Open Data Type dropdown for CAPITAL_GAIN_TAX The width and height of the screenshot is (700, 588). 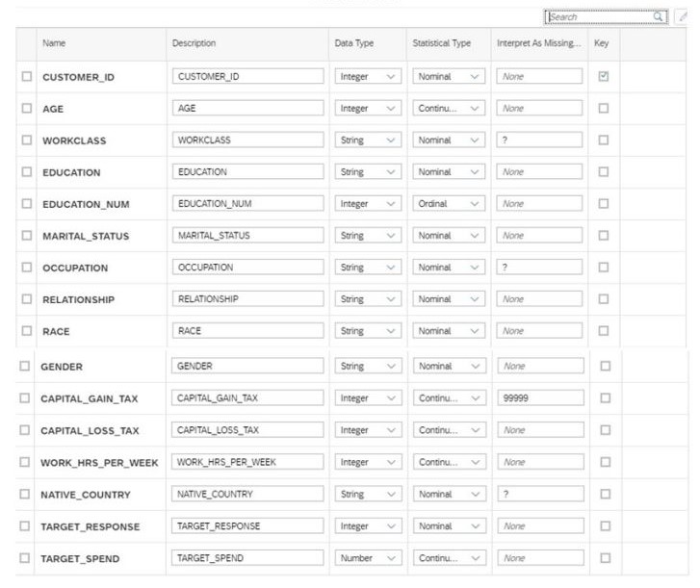pyautogui.click(x=367, y=398)
